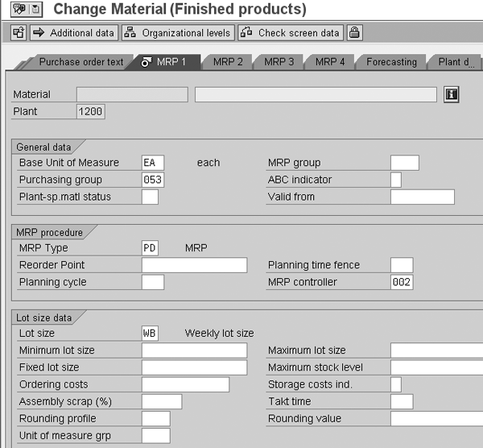Click the material information icon
Viewport: 483px width, 448px height.
[452, 94]
